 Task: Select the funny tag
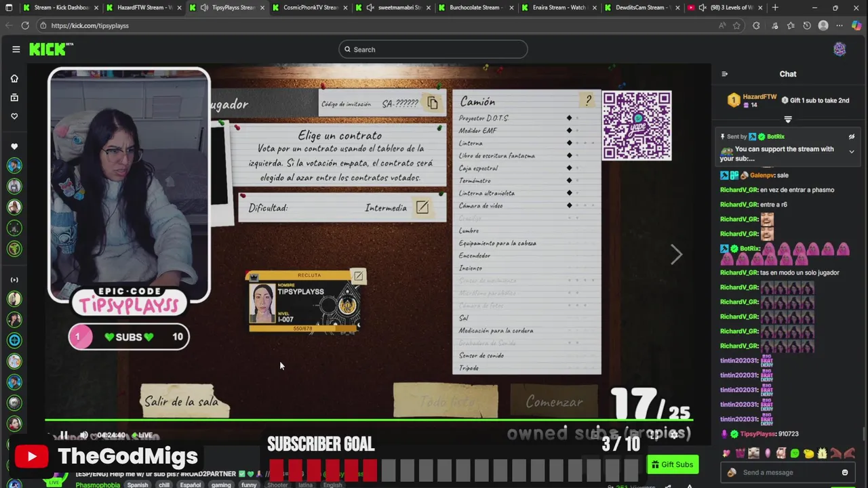pos(249,485)
